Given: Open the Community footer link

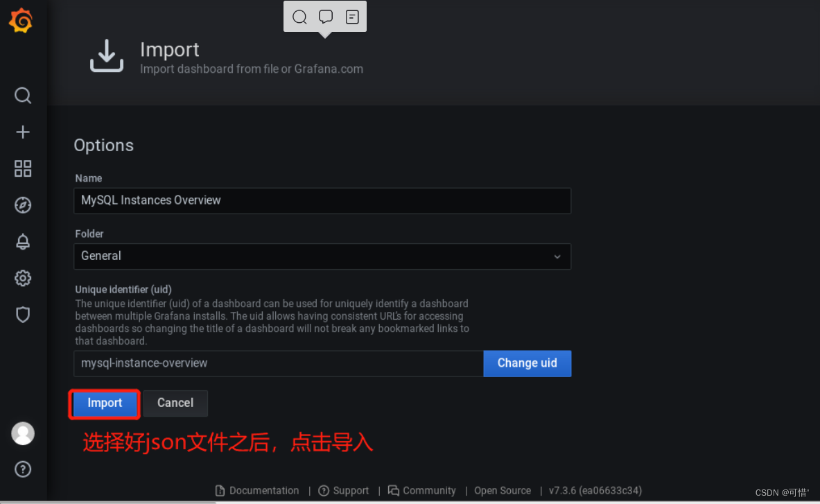Looking at the screenshot, I should (x=429, y=490).
